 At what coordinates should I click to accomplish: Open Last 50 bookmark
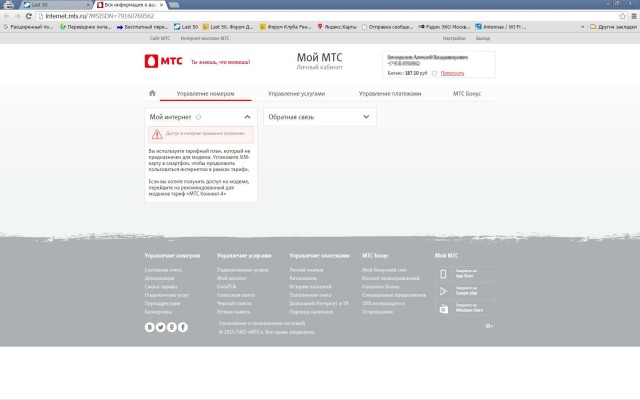tap(186, 27)
